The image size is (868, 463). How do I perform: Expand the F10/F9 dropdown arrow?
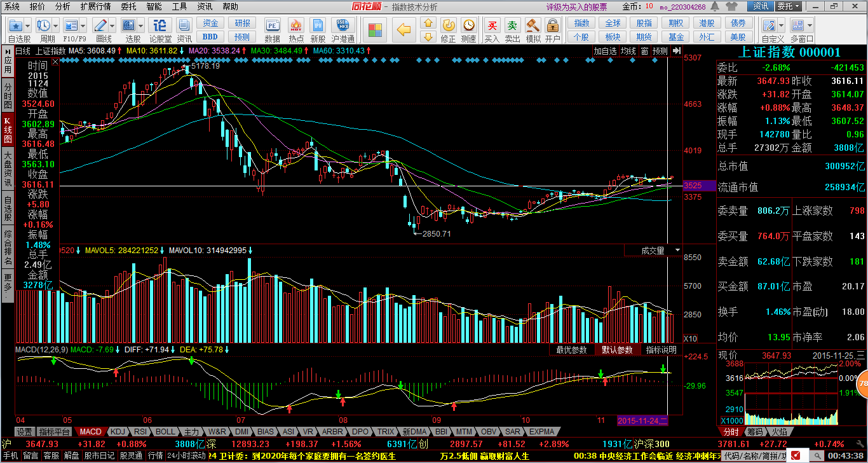click(x=83, y=26)
